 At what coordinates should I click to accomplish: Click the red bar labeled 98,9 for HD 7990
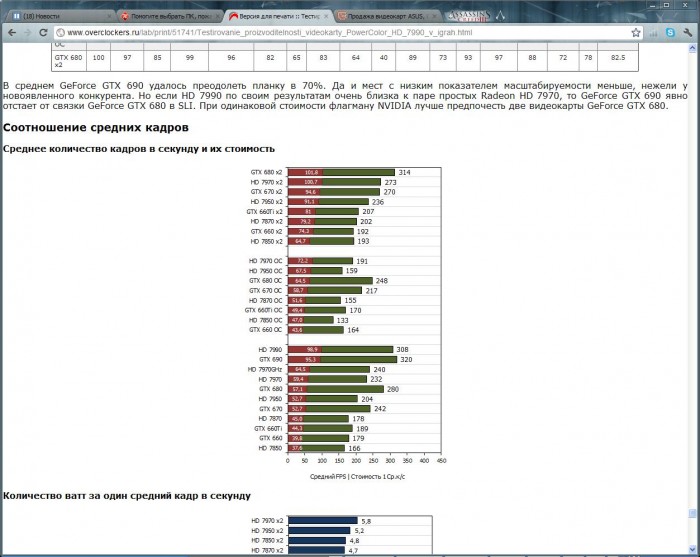pyautogui.click(x=305, y=349)
